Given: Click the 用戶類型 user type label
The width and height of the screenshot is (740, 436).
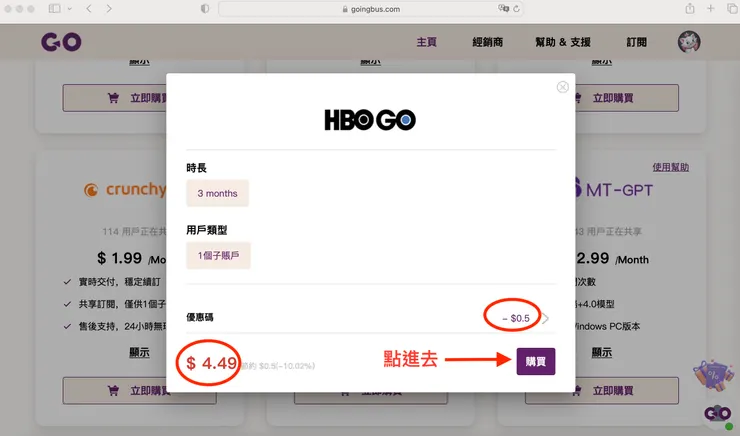Looking at the screenshot, I should (x=207, y=230).
